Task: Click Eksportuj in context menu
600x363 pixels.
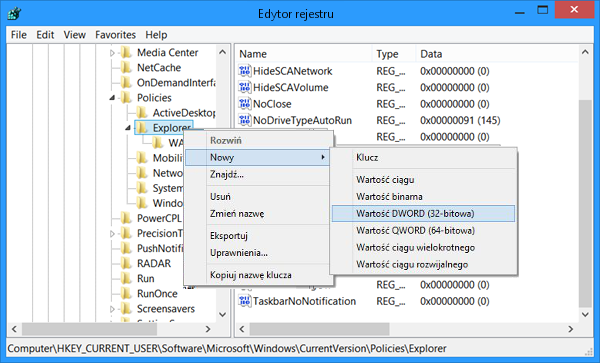Action: coord(257,236)
